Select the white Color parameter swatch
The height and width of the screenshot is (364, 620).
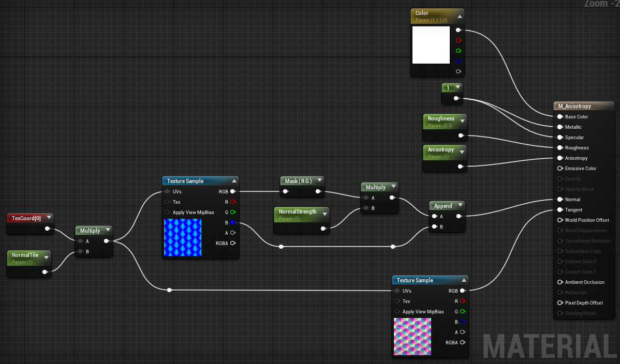pos(431,45)
